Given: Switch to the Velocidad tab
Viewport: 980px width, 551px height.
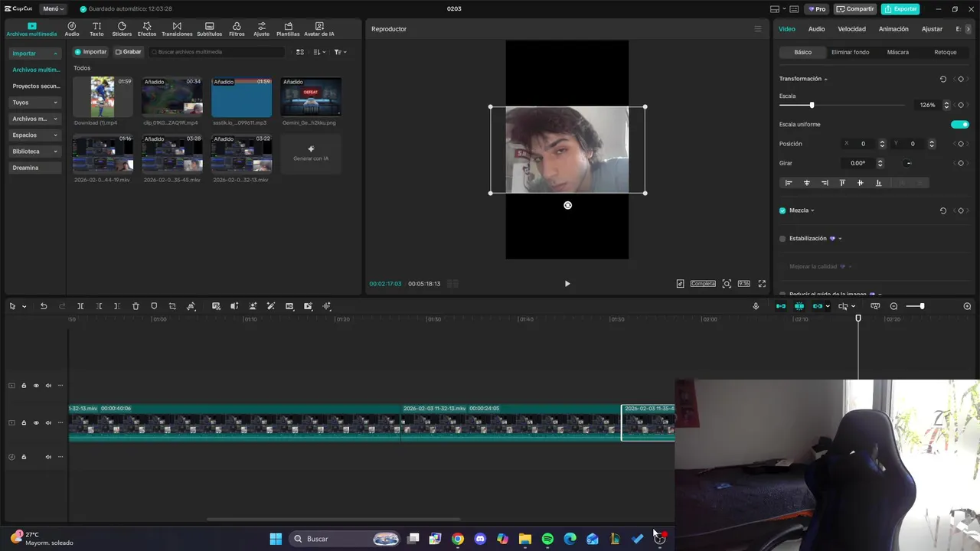Looking at the screenshot, I should [851, 29].
